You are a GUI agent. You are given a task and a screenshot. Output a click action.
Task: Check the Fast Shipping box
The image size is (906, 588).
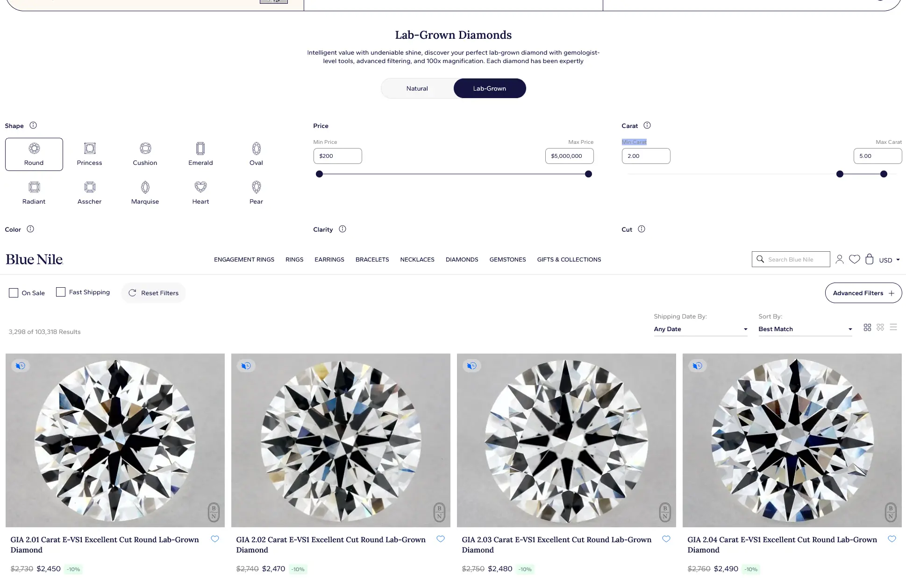click(x=61, y=292)
